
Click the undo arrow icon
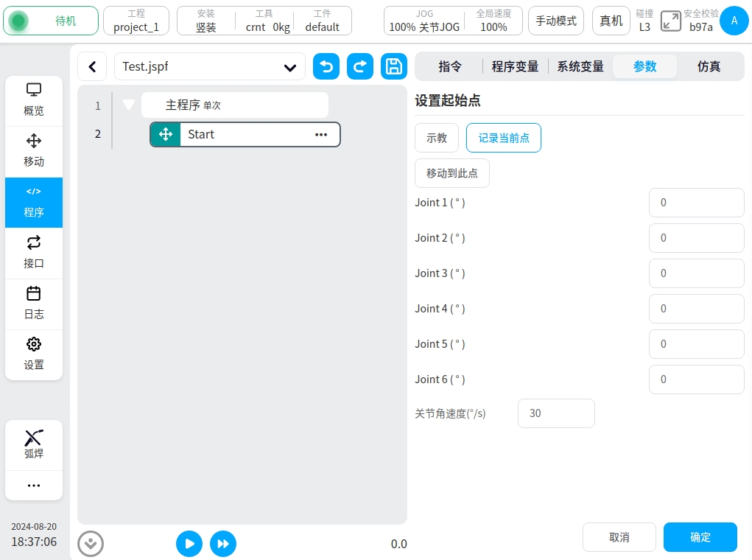[x=326, y=66]
